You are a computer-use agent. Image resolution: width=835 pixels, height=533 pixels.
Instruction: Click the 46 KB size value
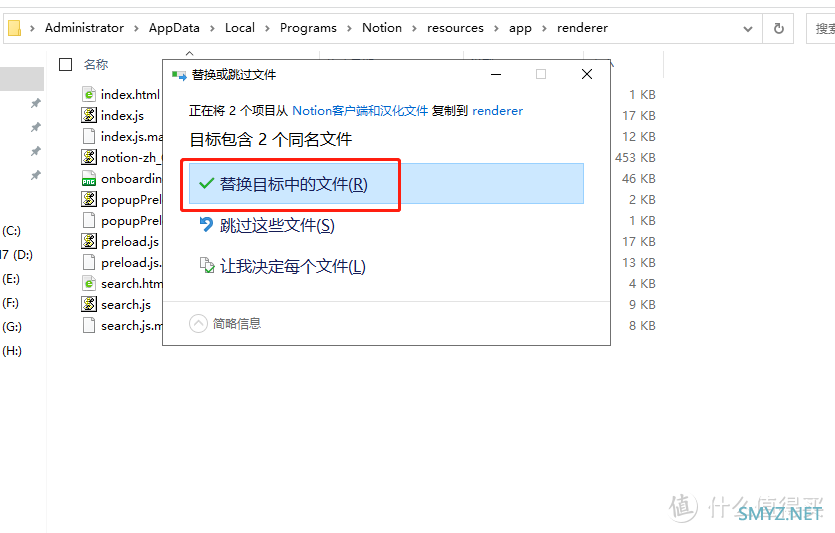(x=638, y=178)
